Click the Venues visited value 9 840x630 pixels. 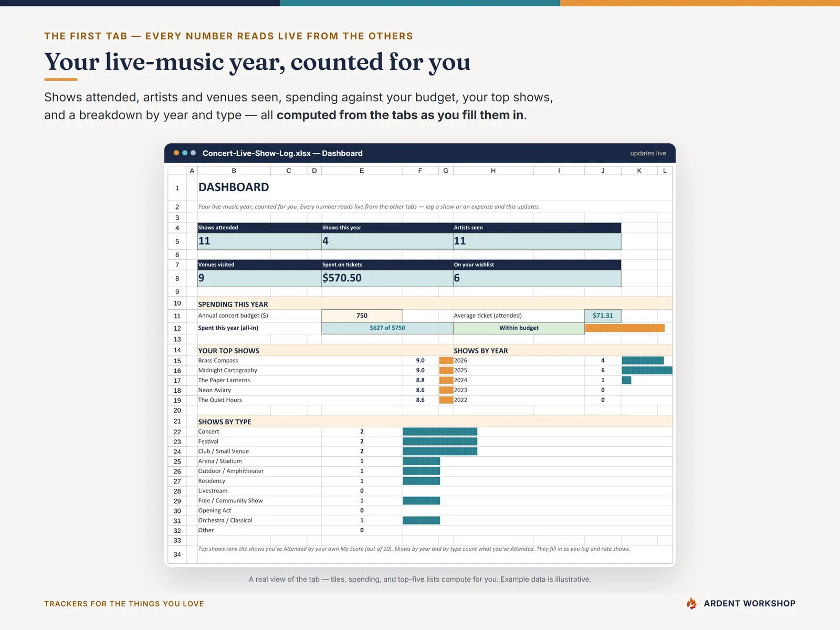tap(202, 278)
